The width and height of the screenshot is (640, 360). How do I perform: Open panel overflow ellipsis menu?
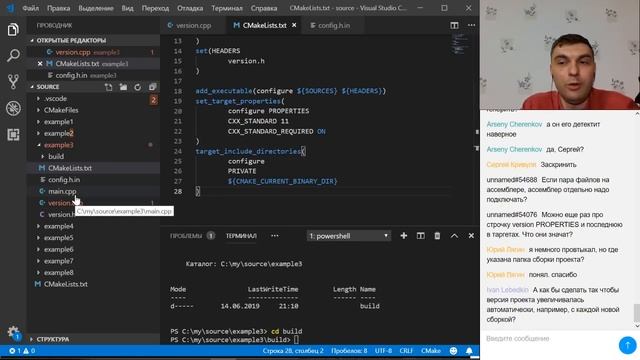point(275,236)
